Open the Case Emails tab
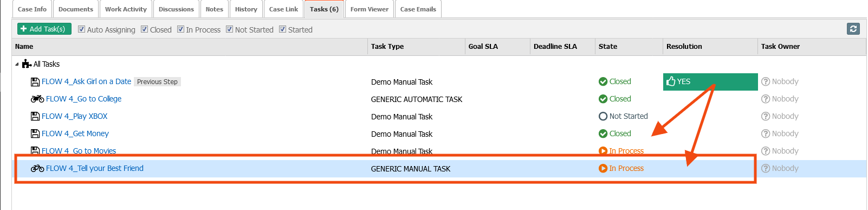Screen dimensions: 868x210 point(418,9)
